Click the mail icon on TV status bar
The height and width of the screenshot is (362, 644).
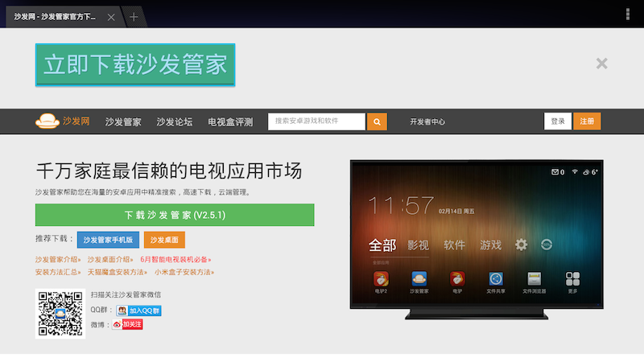tap(555, 172)
